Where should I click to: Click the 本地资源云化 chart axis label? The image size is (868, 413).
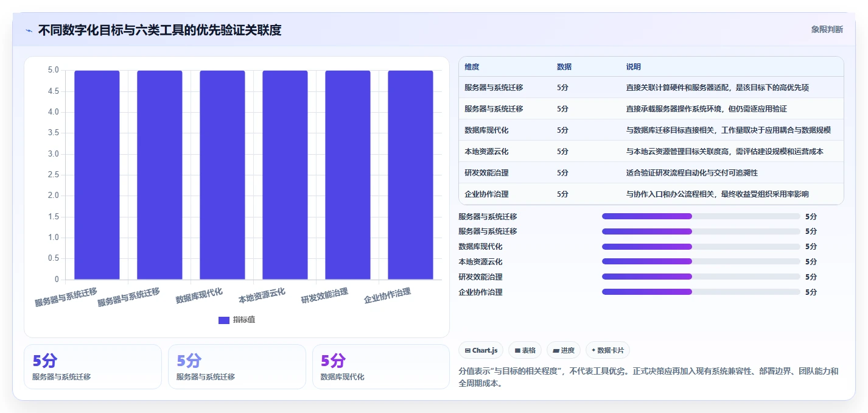(262, 296)
